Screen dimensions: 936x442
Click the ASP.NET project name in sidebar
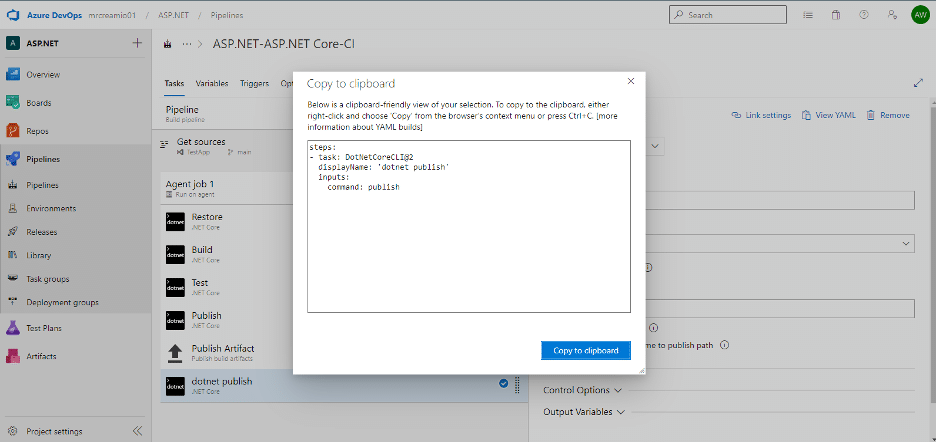click(x=42, y=43)
